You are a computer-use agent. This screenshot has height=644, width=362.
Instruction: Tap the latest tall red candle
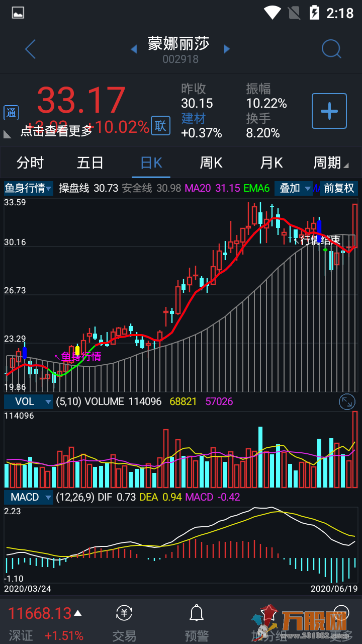click(x=355, y=225)
